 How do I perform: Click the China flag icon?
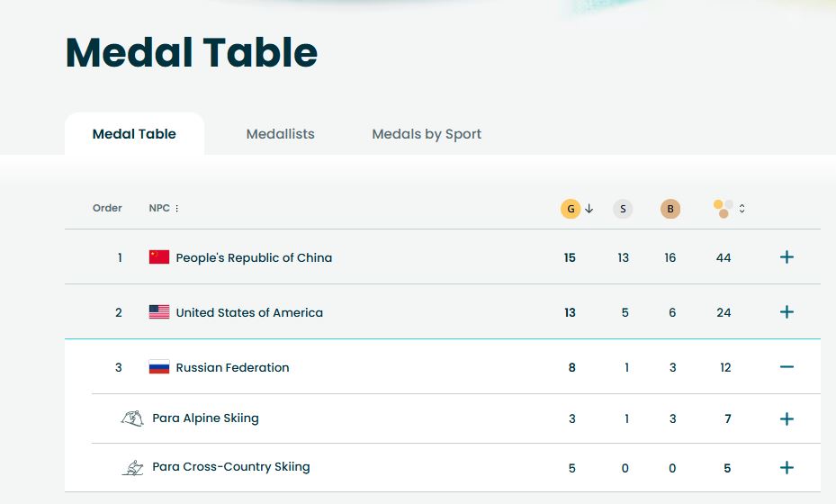pos(159,257)
